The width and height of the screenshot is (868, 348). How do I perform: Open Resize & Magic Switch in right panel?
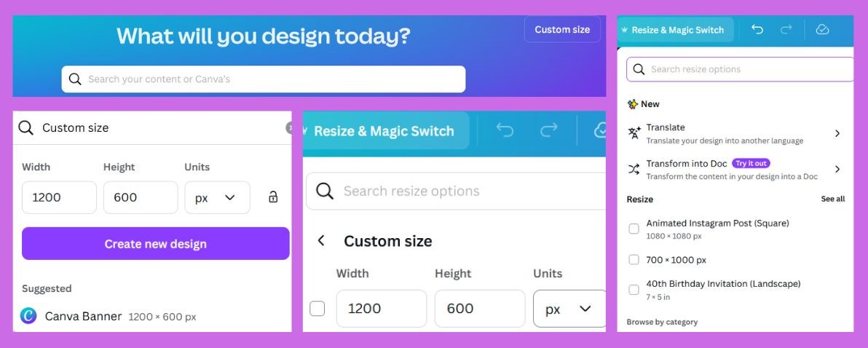pyautogui.click(x=676, y=30)
